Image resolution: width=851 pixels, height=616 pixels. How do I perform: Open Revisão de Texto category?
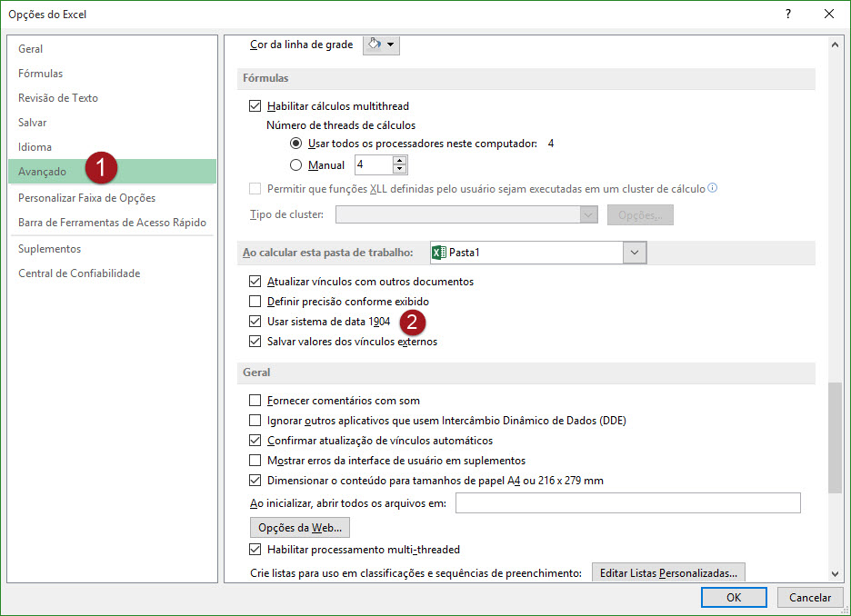pyautogui.click(x=113, y=97)
